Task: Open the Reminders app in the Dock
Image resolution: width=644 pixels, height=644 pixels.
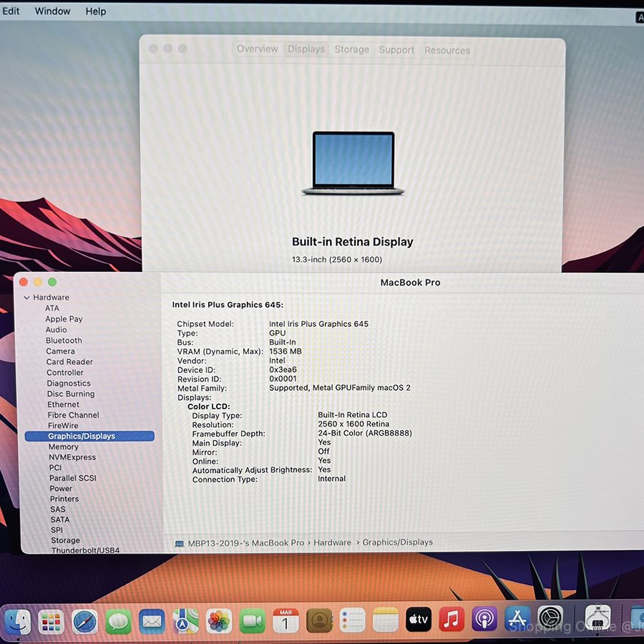Action: click(x=352, y=620)
